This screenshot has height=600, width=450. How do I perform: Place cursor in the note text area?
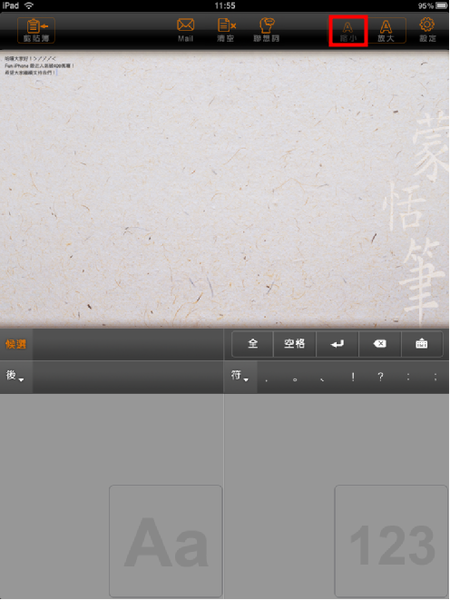click(225, 189)
